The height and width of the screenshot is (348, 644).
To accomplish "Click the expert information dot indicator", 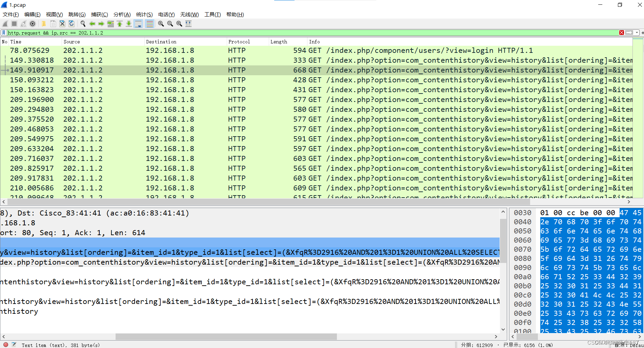I will pyautogui.click(x=5, y=345).
